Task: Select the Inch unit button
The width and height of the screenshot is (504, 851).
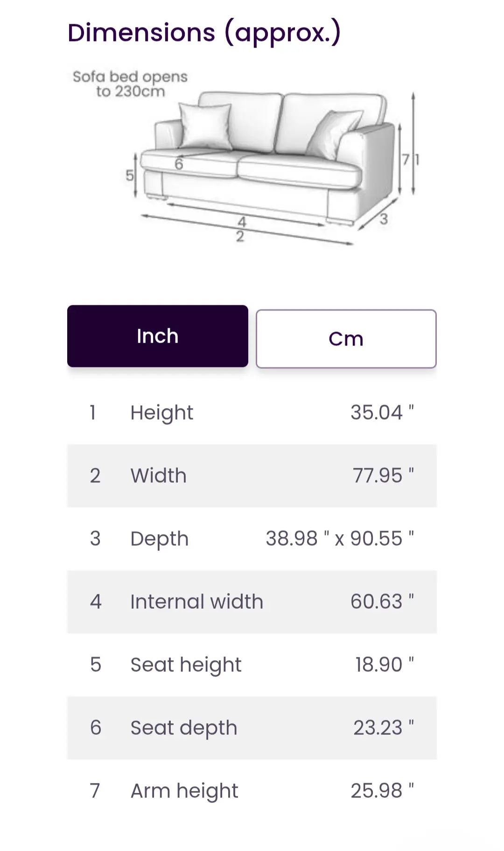Action: (x=158, y=336)
